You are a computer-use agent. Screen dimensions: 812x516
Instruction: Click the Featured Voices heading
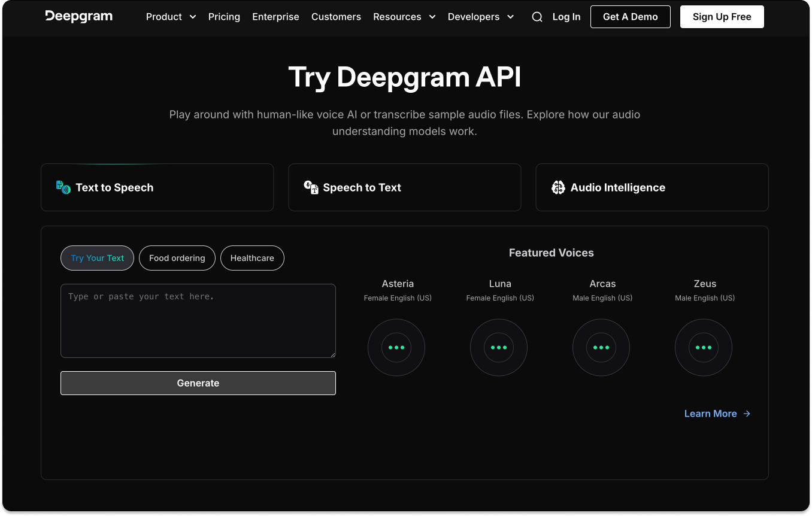coord(552,253)
